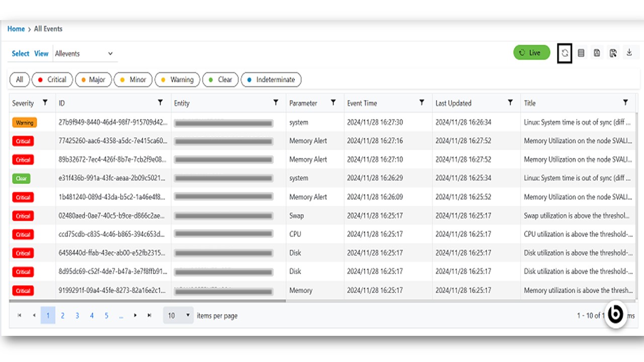The width and height of the screenshot is (644, 362).
Task: Open the ID column filter icon
Action: coord(160,103)
